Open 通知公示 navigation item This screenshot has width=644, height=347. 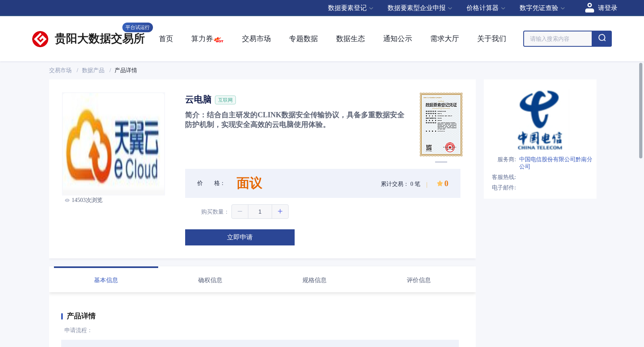point(398,39)
